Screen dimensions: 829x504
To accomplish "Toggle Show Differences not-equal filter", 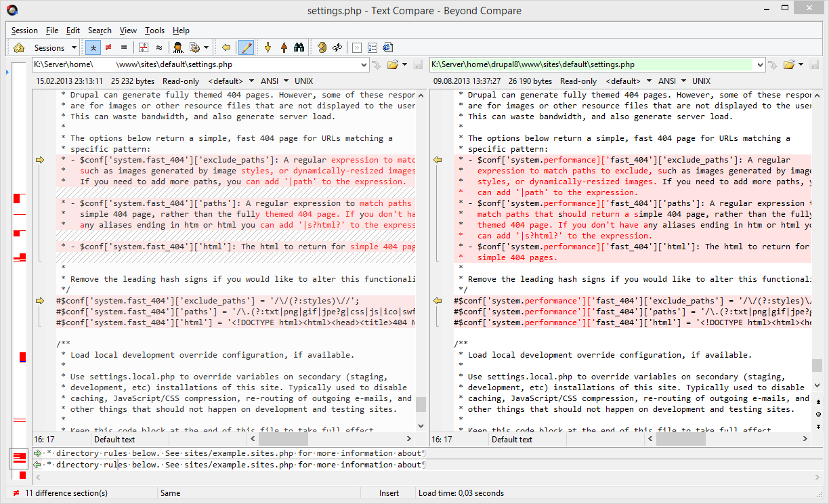I will click(x=108, y=47).
